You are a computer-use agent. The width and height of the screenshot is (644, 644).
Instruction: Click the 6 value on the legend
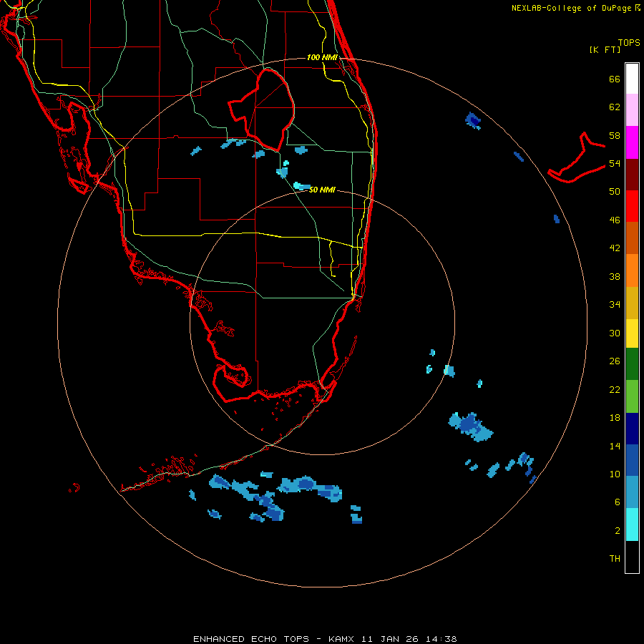pos(617,502)
